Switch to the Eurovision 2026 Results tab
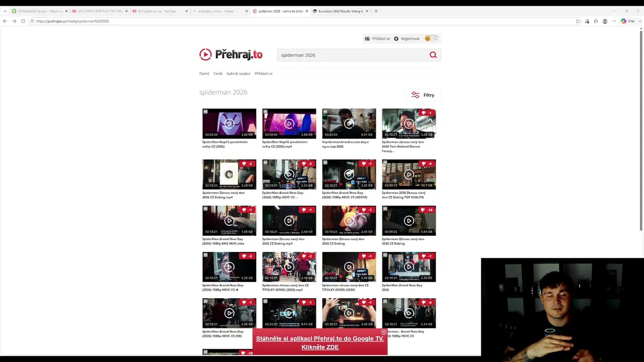Screen dimensions: 644x362 coord(340,11)
